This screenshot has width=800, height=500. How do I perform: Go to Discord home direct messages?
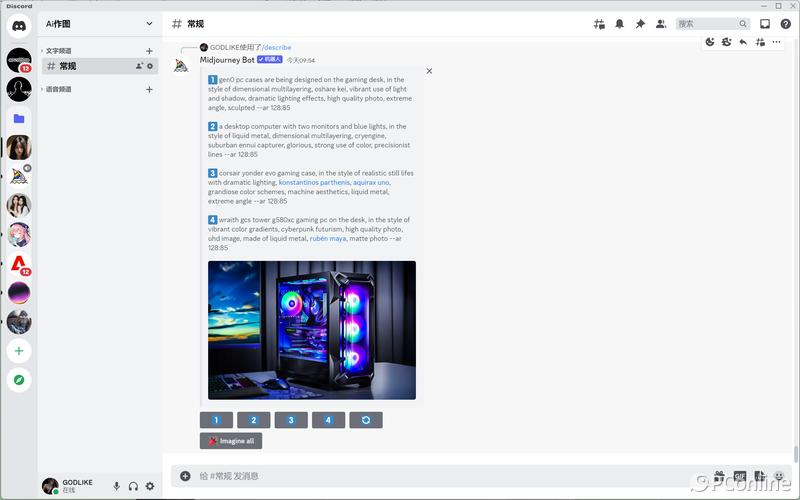(x=19, y=25)
